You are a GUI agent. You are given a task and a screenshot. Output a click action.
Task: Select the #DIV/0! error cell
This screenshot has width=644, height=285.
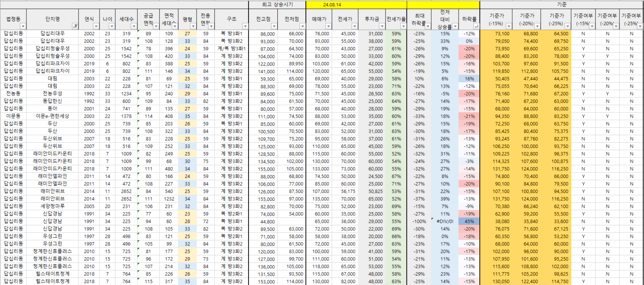click(445, 221)
